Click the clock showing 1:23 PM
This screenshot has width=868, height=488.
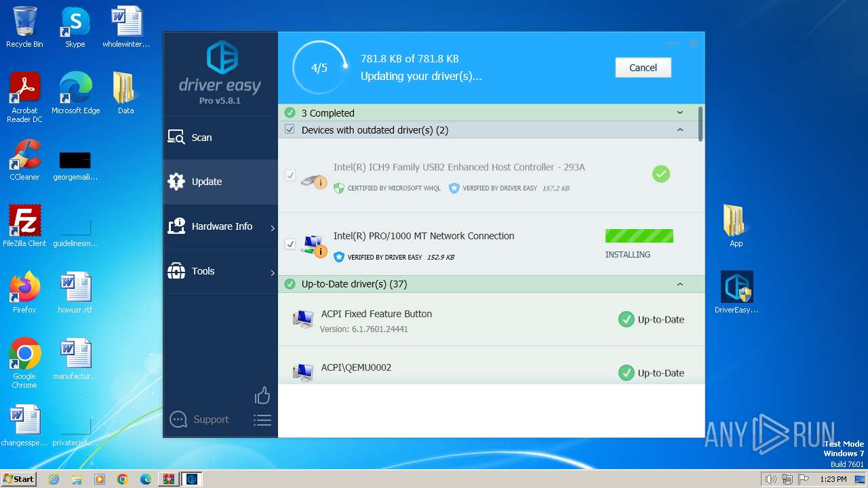click(x=833, y=479)
